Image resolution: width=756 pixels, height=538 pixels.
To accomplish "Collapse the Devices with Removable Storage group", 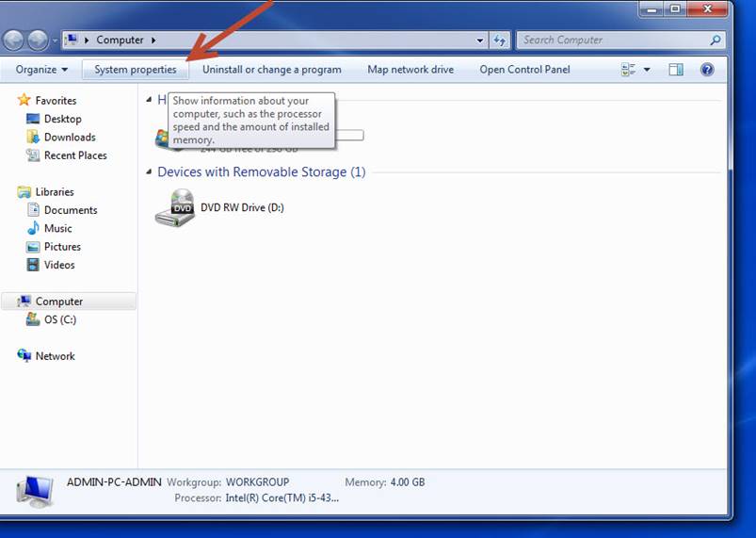I will pyautogui.click(x=149, y=172).
